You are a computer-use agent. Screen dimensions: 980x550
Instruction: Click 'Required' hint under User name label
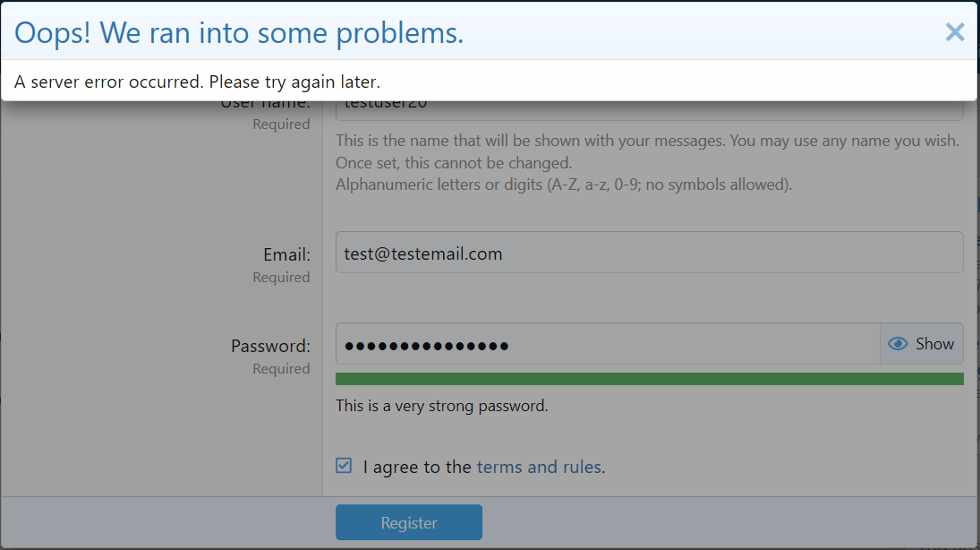click(x=281, y=124)
